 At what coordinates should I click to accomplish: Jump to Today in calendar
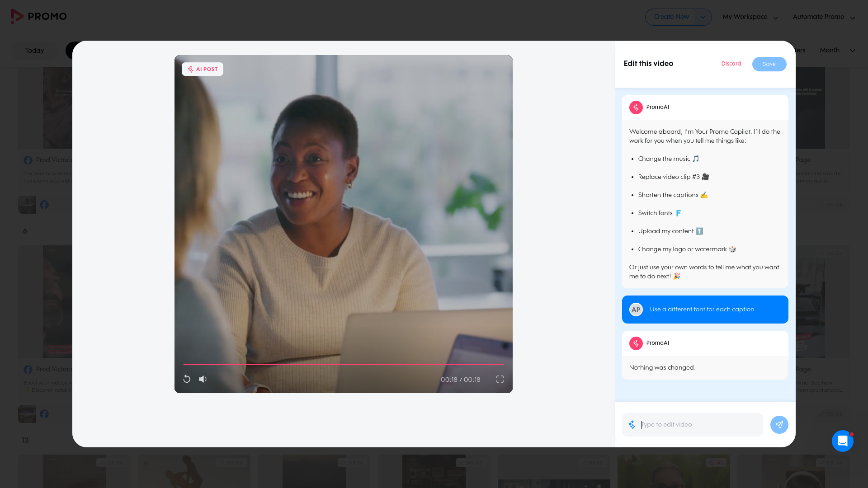pyautogui.click(x=34, y=51)
